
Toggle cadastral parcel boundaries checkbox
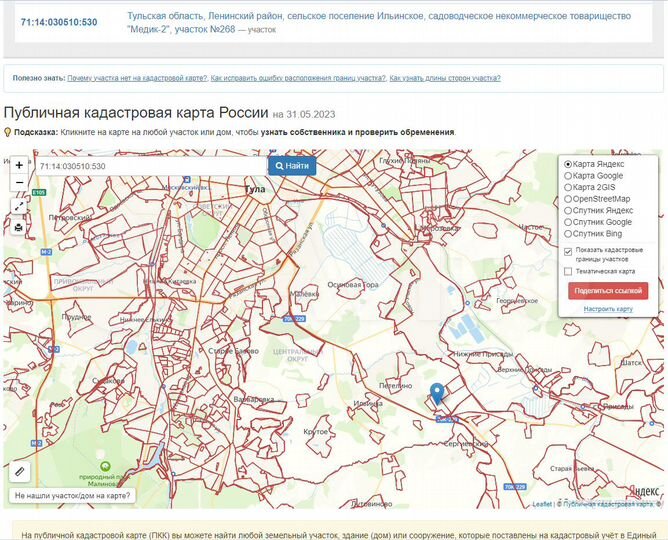tap(568, 252)
